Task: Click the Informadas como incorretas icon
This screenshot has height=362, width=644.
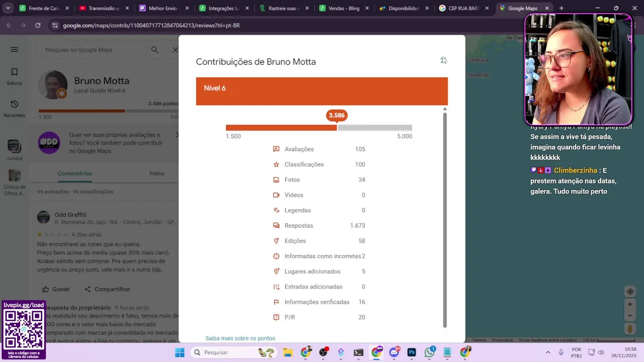Action: 276,256
